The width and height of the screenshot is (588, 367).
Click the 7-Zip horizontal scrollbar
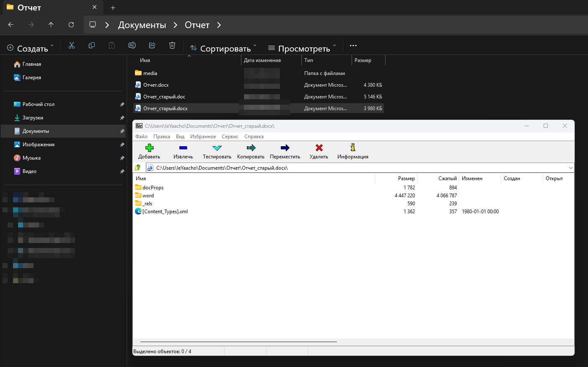[x=239, y=342]
